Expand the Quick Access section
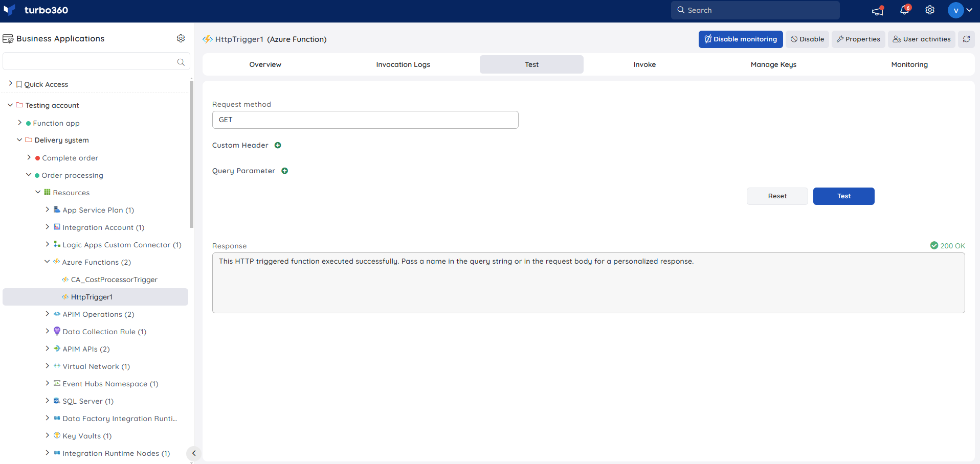 (10, 83)
